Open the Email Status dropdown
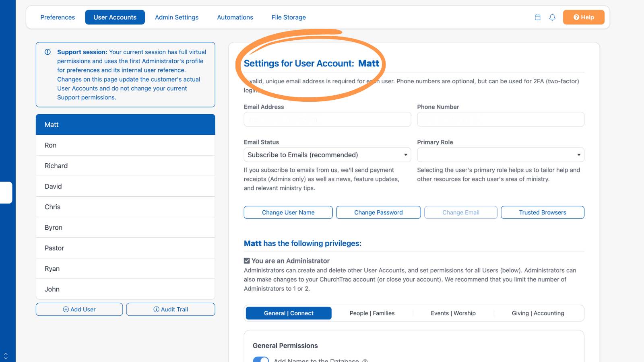644x362 pixels. click(327, 155)
